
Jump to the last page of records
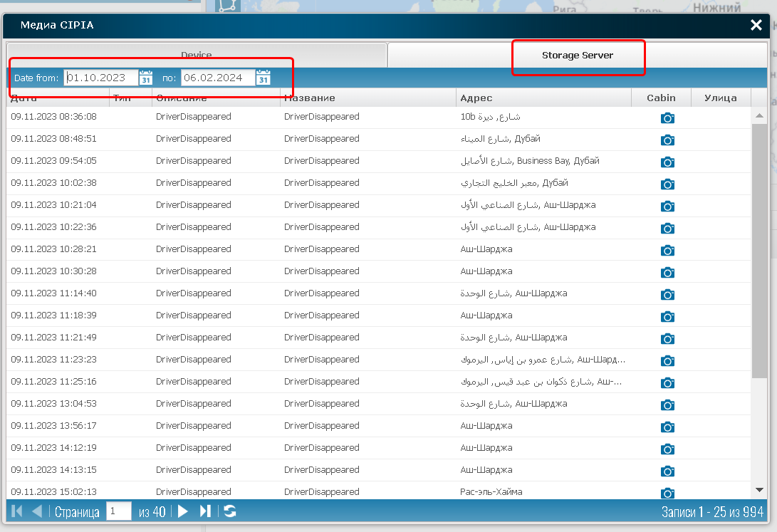[x=205, y=511]
